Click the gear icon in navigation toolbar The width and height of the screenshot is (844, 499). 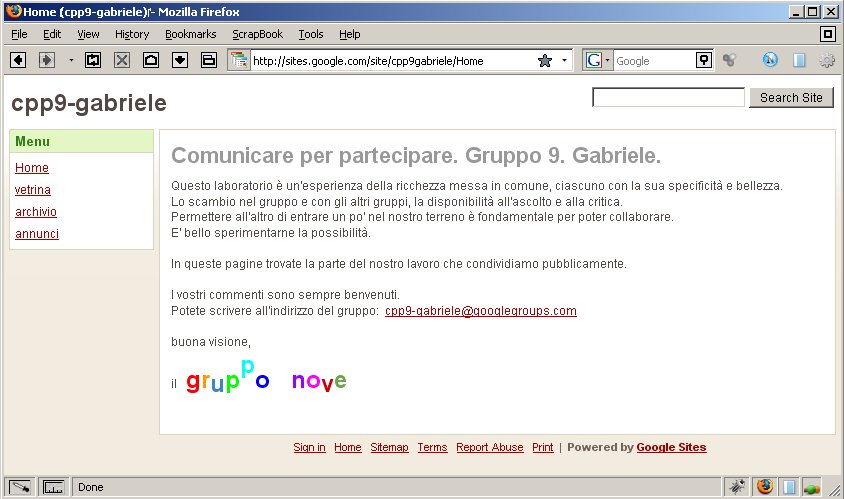point(827,61)
